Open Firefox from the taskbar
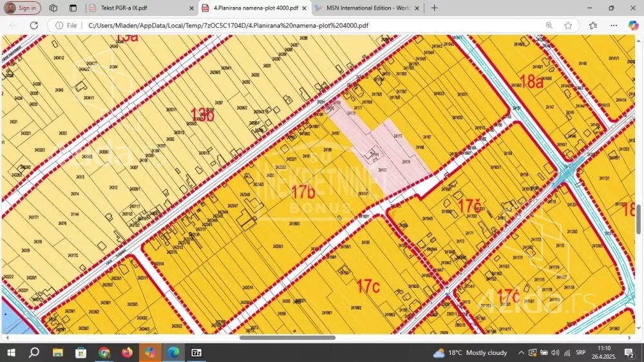 [127, 352]
